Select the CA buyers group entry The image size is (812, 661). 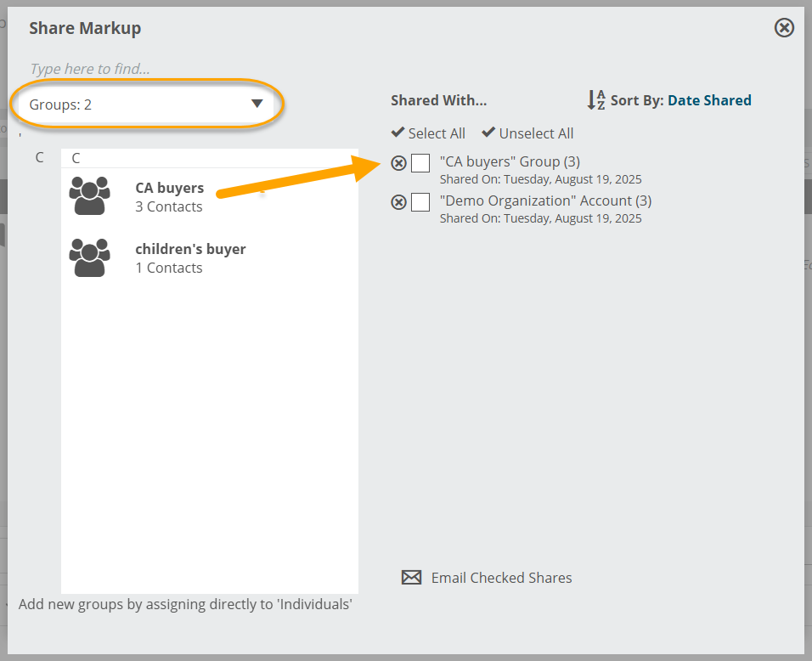(210, 197)
